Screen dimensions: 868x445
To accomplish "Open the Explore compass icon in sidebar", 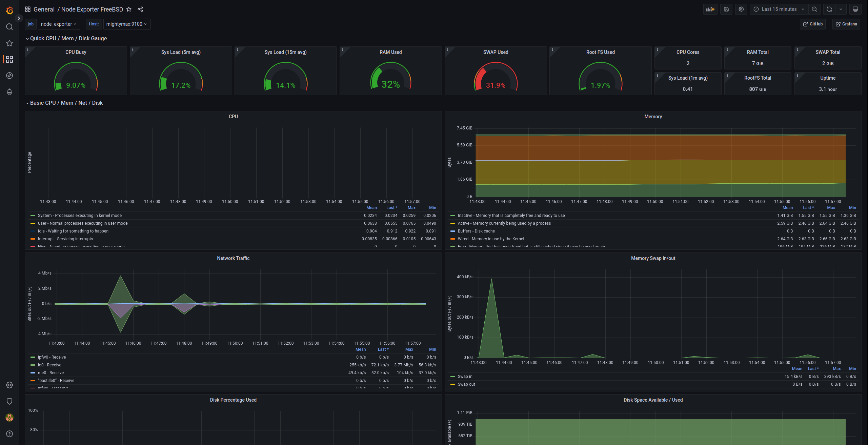I will [9, 76].
